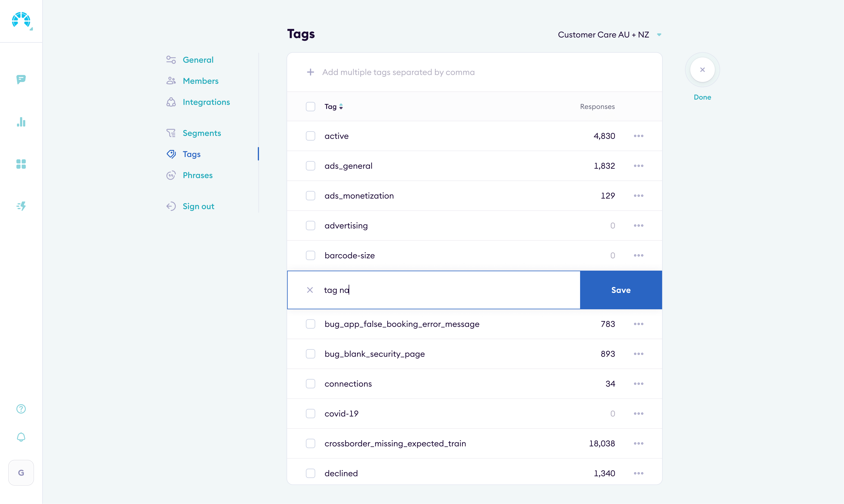Open the three-dot menu for covid-19 tag

[638, 413]
